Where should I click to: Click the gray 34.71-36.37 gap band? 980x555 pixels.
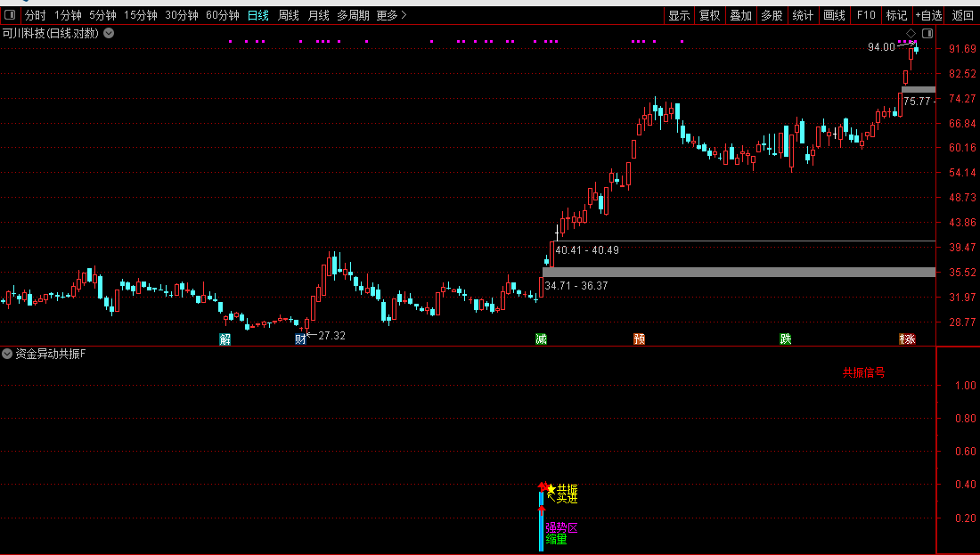pos(739,272)
